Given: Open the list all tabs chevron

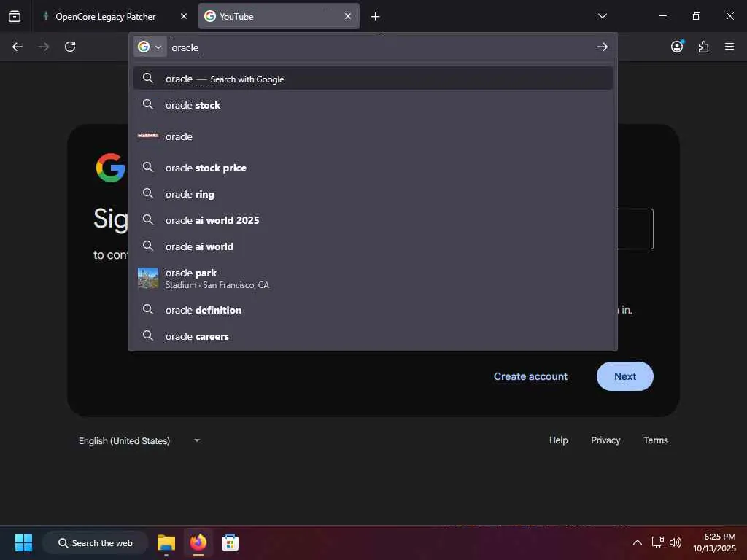Looking at the screenshot, I should tap(602, 16).
